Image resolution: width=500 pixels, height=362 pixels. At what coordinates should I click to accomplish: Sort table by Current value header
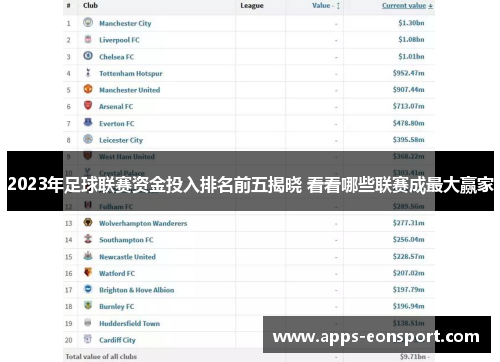point(407,6)
